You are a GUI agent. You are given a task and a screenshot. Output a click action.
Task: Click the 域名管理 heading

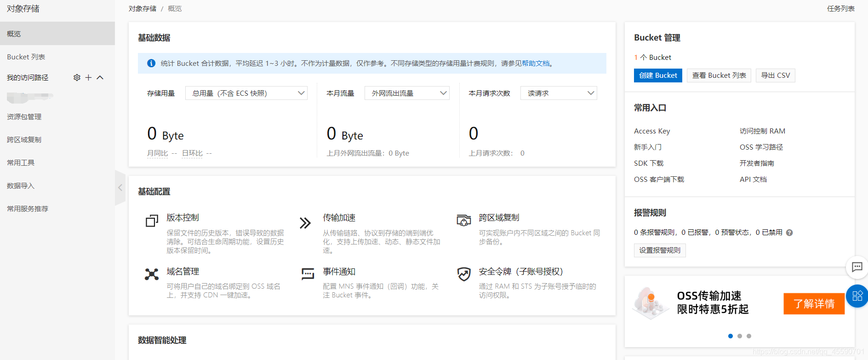183,272
